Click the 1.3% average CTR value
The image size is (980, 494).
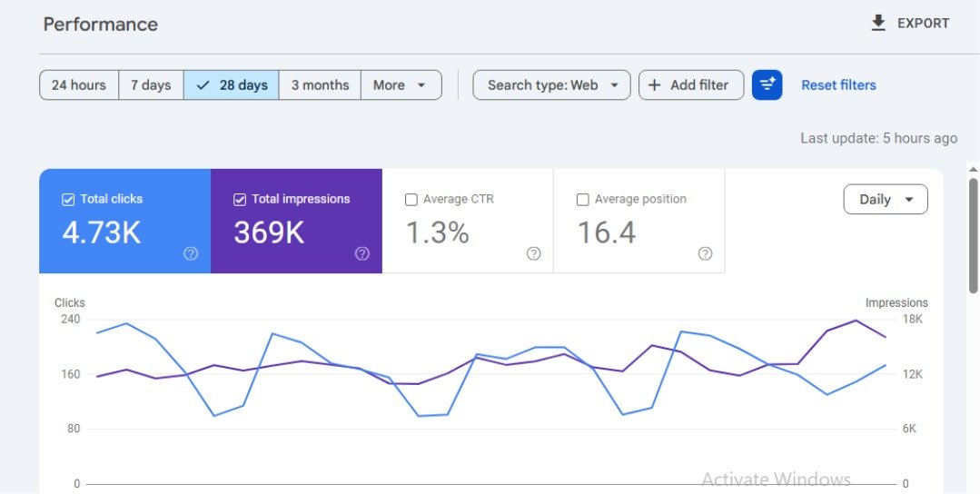(x=438, y=232)
